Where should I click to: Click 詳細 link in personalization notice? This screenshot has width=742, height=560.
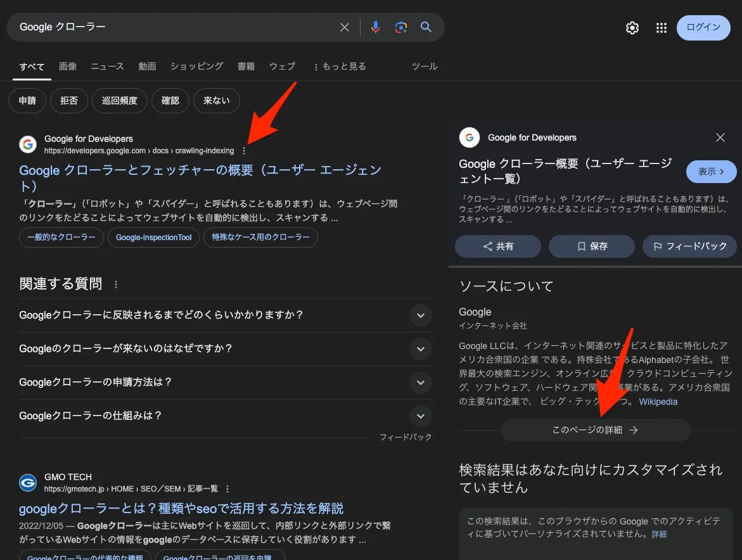659,535
